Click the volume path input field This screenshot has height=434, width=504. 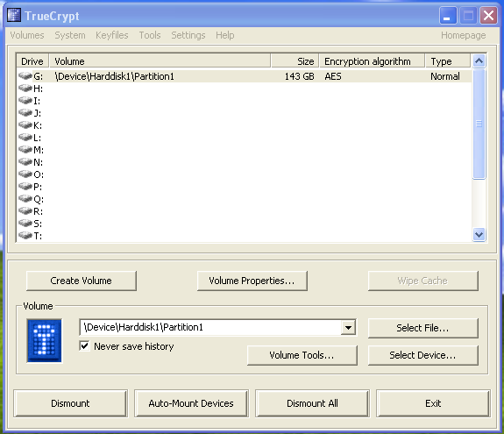click(x=210, y=328)
